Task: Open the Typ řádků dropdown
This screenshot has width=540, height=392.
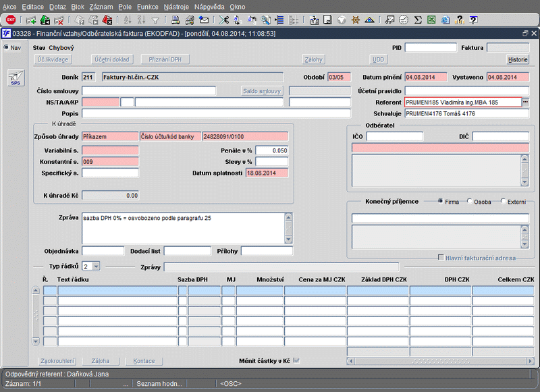Action: coord(95,267)
